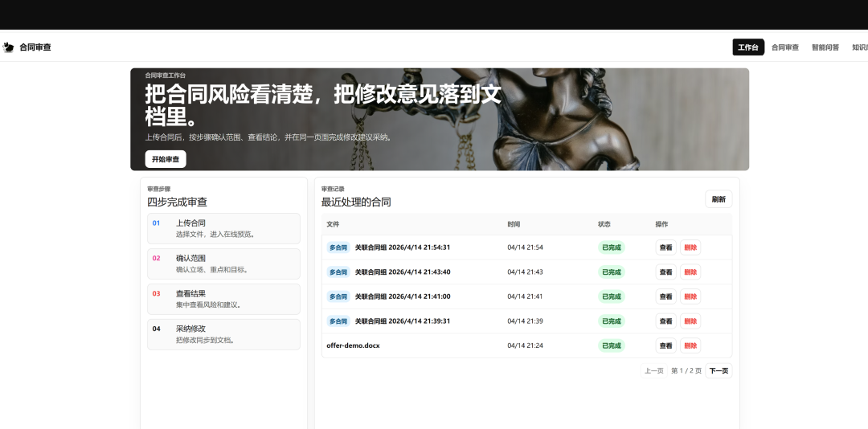Click 关联合同组 2026/4/14 21:43:40 file name
868x429 pixels.
click(x=403, y=272)
